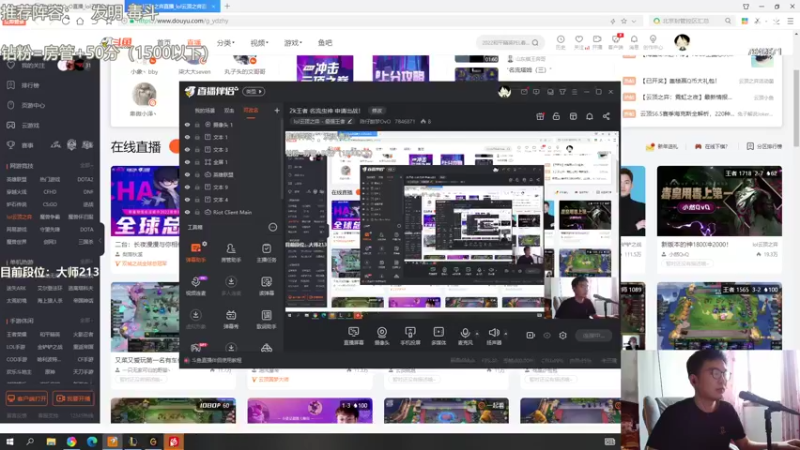Screen dimensions: 800x450
Task: Select the 手机投屏 phone casting source
Action: 410,336
